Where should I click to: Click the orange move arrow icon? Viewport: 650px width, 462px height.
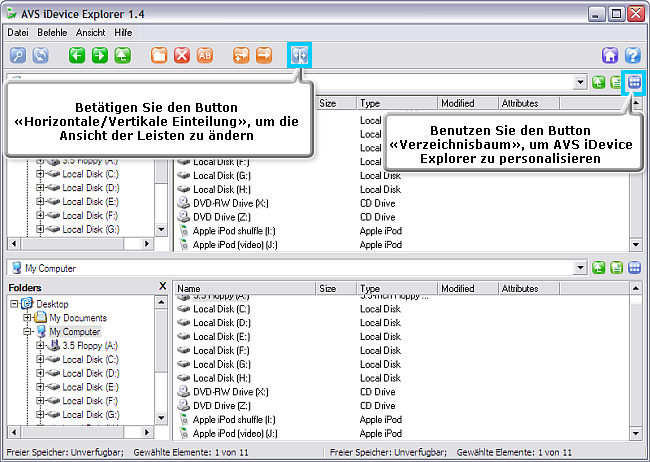[264, 55]
